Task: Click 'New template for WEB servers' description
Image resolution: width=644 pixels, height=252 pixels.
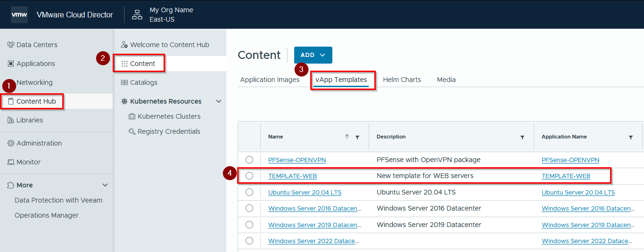Action: [425, 176]
